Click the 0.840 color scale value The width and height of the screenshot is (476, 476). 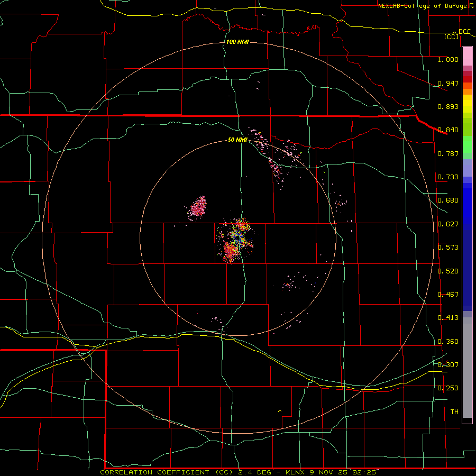pyautogui.click(x=448, y=130)
